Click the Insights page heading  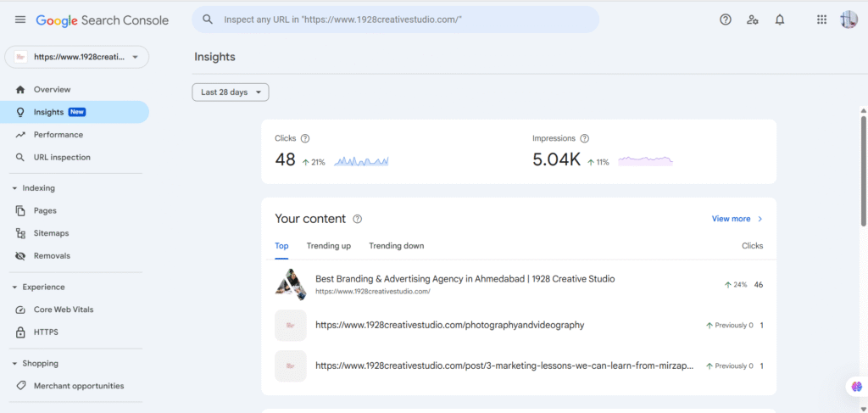click(x=214, y=57)
